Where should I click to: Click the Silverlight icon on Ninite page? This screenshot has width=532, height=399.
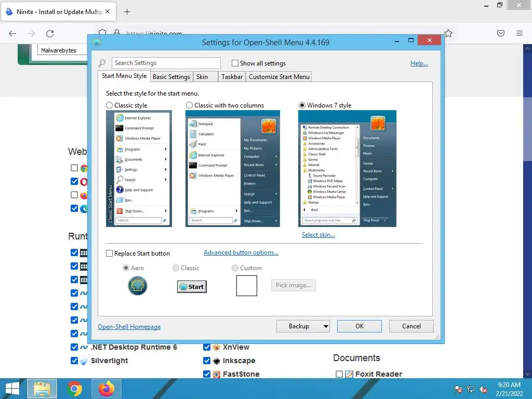pos(84,361)
